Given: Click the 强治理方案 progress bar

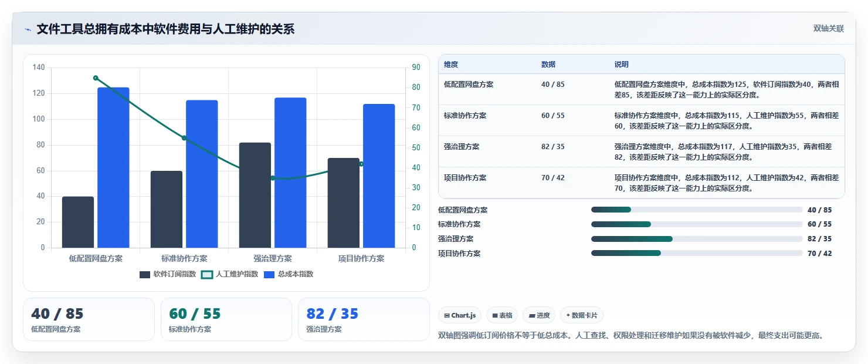Looking at the screenshot, I should click(697, 239).
